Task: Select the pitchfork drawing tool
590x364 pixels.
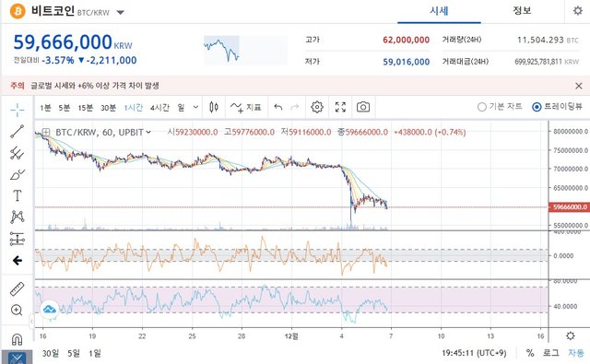Action: 18,153
